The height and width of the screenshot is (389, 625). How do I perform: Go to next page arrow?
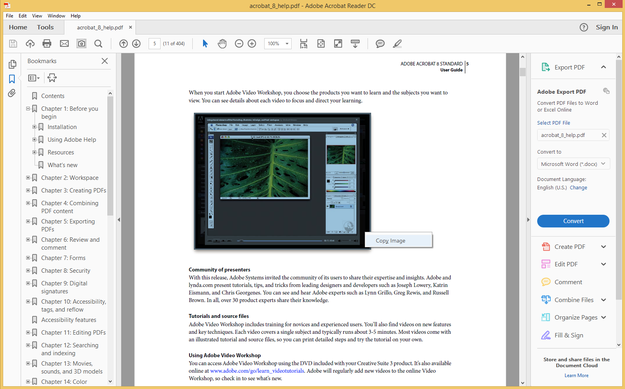[136, 43]
